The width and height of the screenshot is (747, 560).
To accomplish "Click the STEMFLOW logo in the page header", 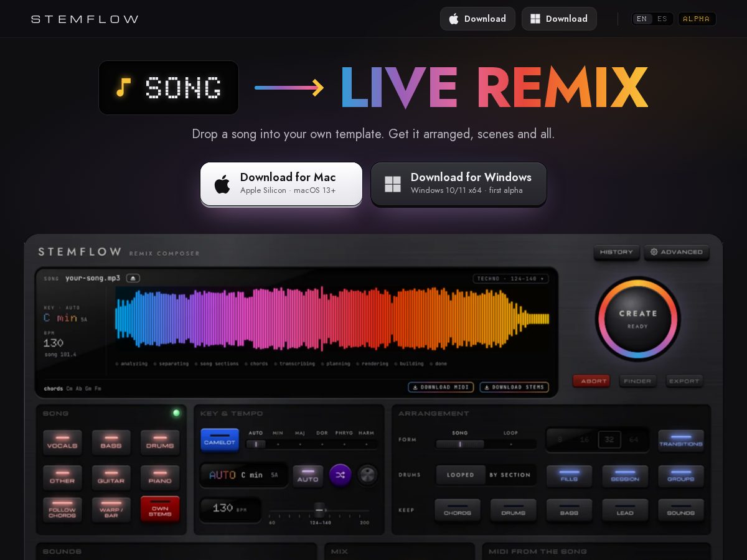I will pos(85,19).
